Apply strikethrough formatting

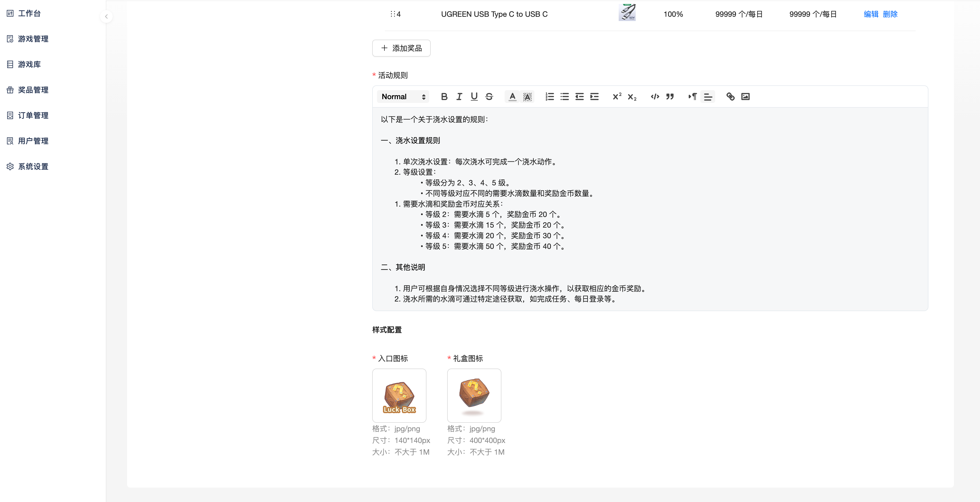[x=489, y=97]
